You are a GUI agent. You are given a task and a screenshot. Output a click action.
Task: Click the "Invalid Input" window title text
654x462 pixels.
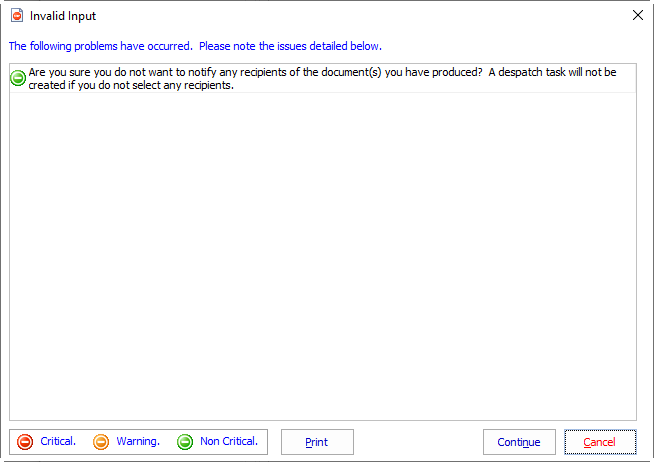(x=63, y=16)
